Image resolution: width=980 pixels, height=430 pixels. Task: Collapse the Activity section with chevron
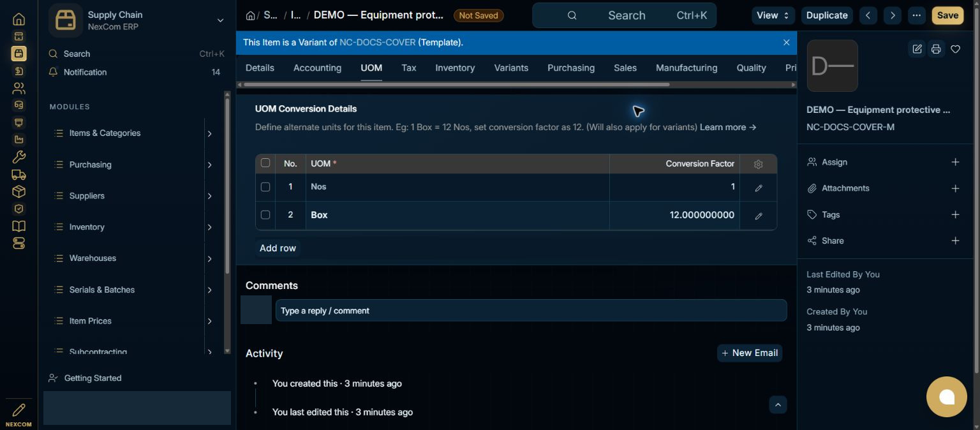point(778,404)
